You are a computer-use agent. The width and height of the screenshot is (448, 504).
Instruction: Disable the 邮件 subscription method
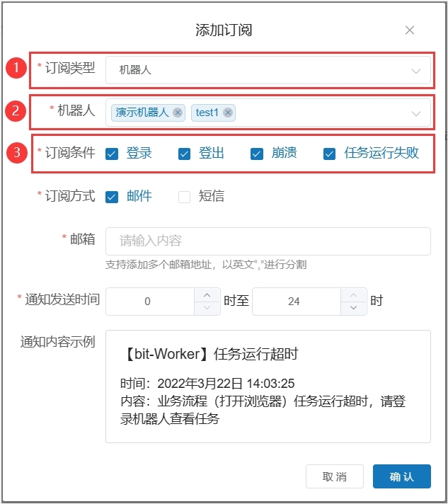tap(112, 197)
